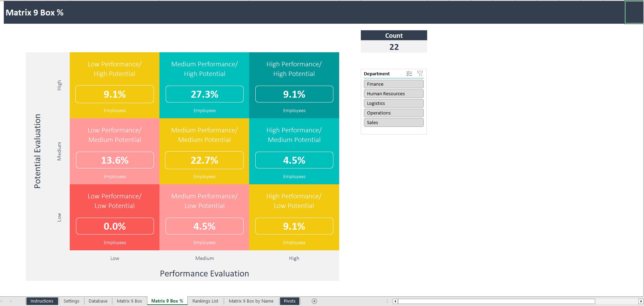
Task: Switch to the Rankings List sheet tab
Action: [205, 301]
